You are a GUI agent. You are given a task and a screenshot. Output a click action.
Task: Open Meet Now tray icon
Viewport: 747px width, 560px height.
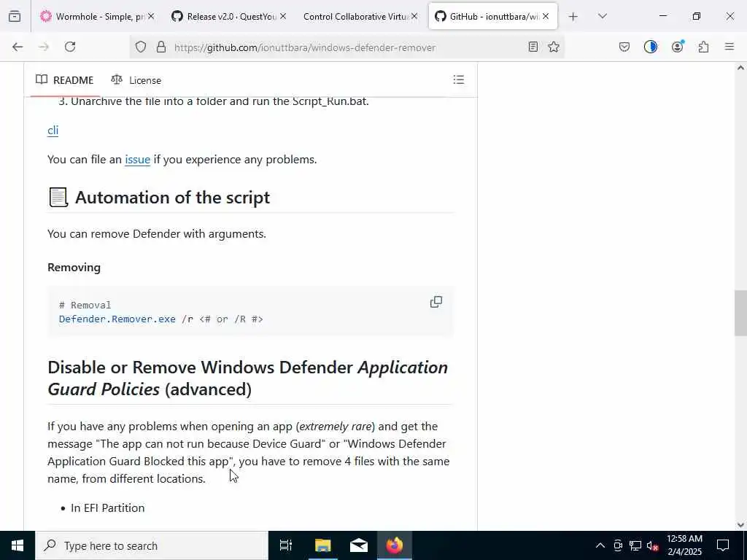click(618, 545)
